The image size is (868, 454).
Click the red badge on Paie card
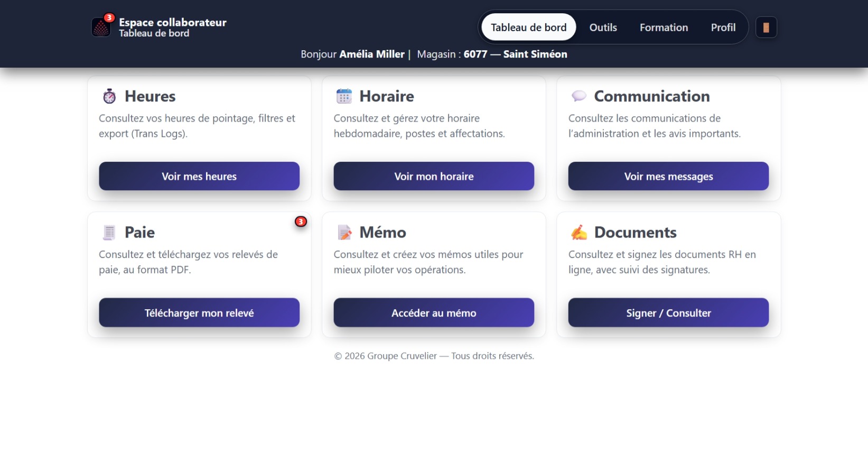tap(301, 221)
